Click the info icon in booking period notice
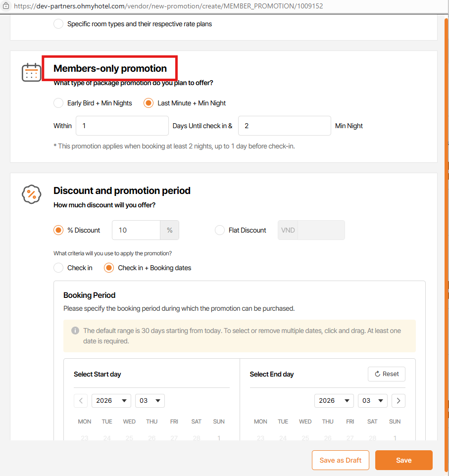This screenshot has height=476, width=449. point(75,331)
